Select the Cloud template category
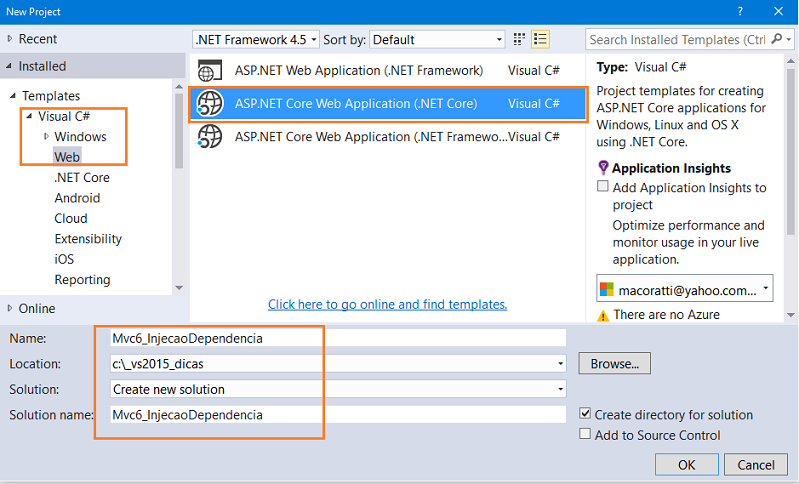This screenshot has width=799, height=484. (71, 218)
